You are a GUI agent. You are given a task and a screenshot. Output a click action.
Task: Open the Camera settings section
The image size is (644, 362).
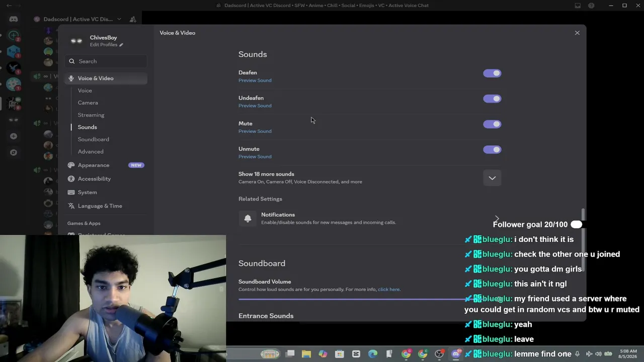tap(88, 103)
